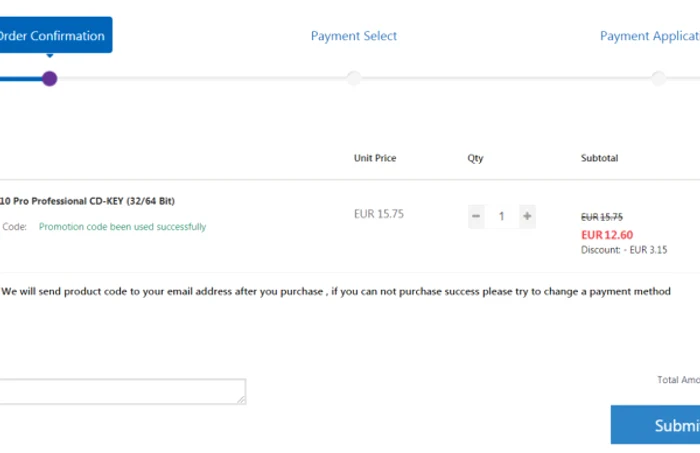Click the 'Code:' label by the promotion message

[14, 227]
